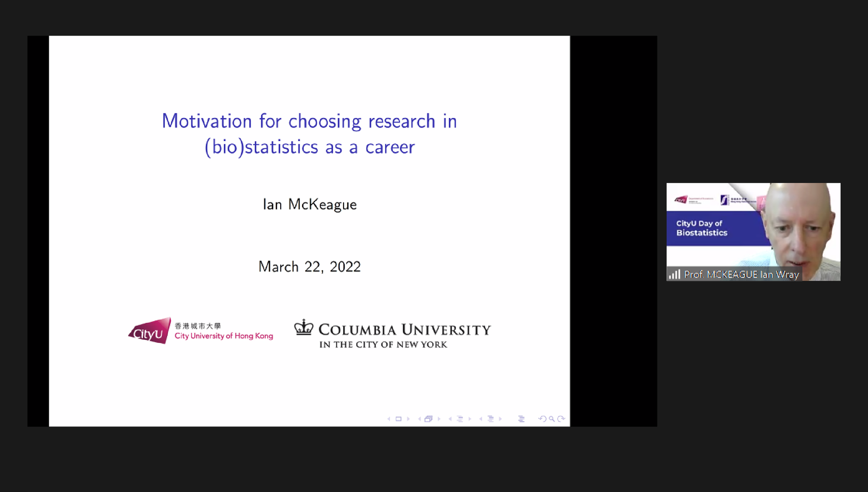Click the participant name label overlay
The image size is (868, 492).
click(743, 274)
